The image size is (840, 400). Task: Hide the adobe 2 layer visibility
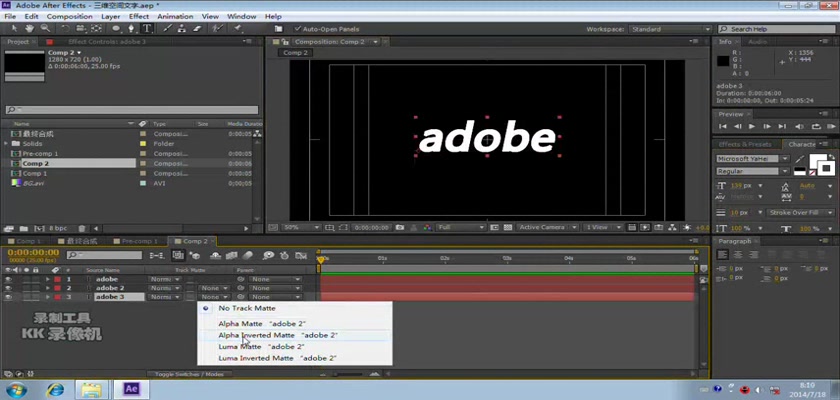coord(8,288)
